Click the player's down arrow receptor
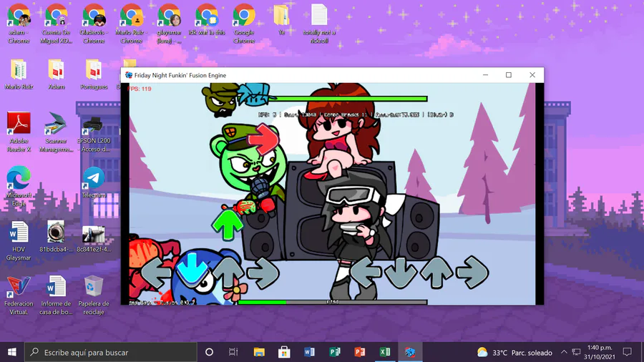This screenshot has width=644, height=362. click(401, 273)
